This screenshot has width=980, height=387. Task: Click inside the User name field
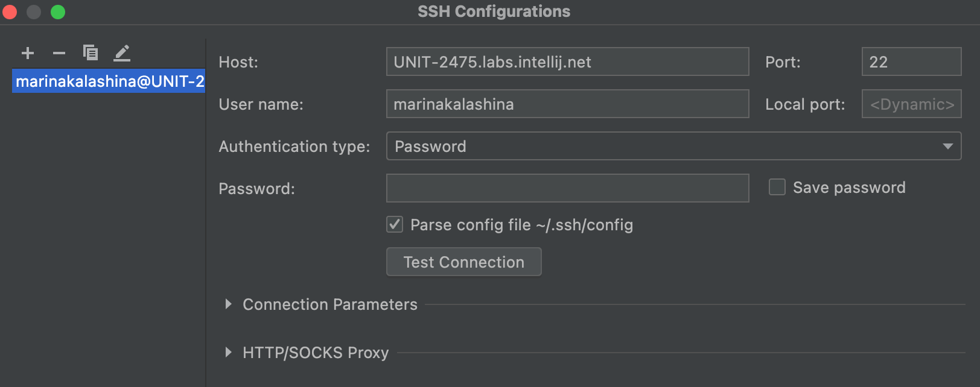(x=567, y=104)
